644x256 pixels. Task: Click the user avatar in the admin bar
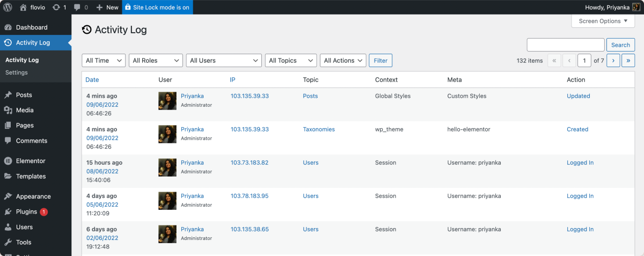coord(636,8)
